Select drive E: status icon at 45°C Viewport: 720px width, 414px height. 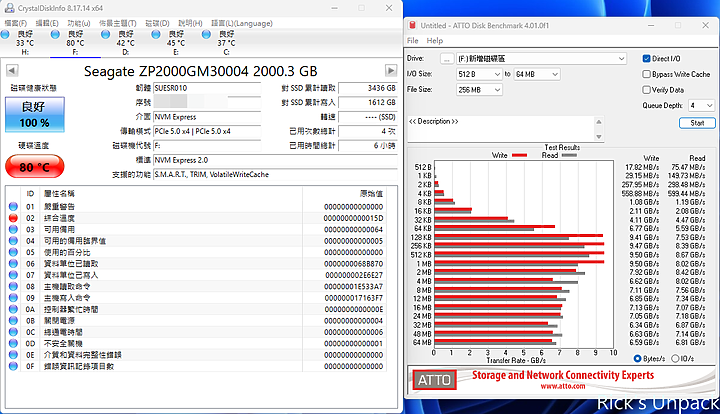click(156, 34)
